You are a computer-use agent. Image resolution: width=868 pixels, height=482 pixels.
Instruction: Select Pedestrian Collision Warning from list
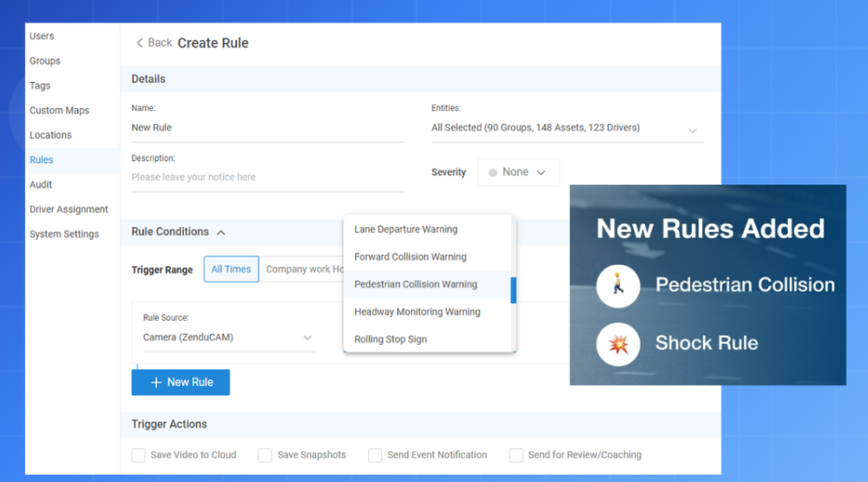click(416, 284)
